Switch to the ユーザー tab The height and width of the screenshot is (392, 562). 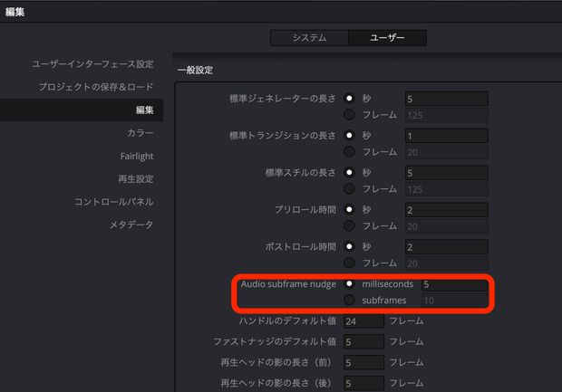coord(387,38)
